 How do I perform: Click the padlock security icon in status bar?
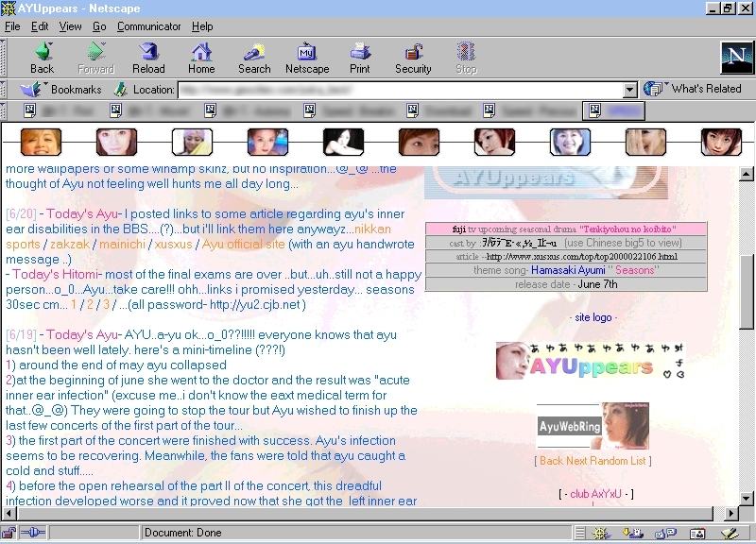(x=9, y=534)
